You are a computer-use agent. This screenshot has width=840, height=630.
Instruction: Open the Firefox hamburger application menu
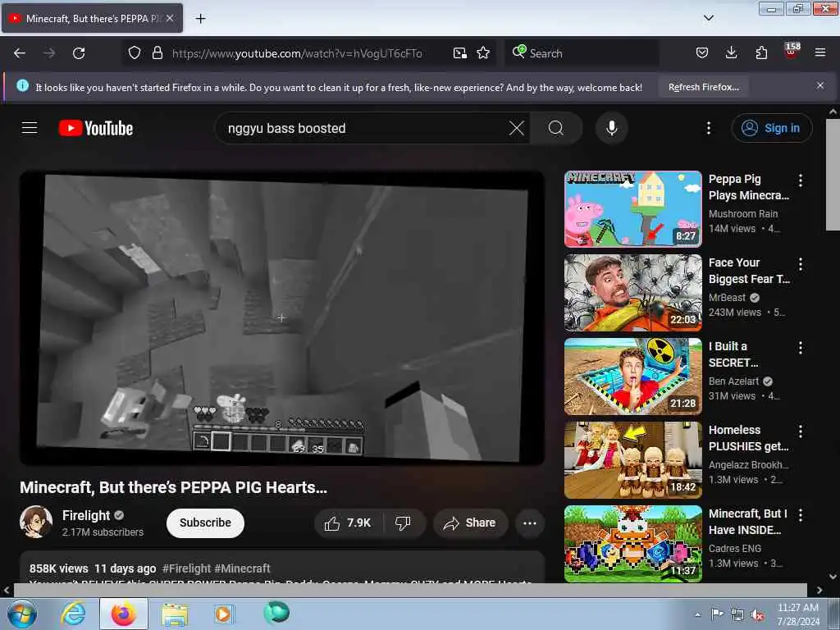tap(820, 52)
